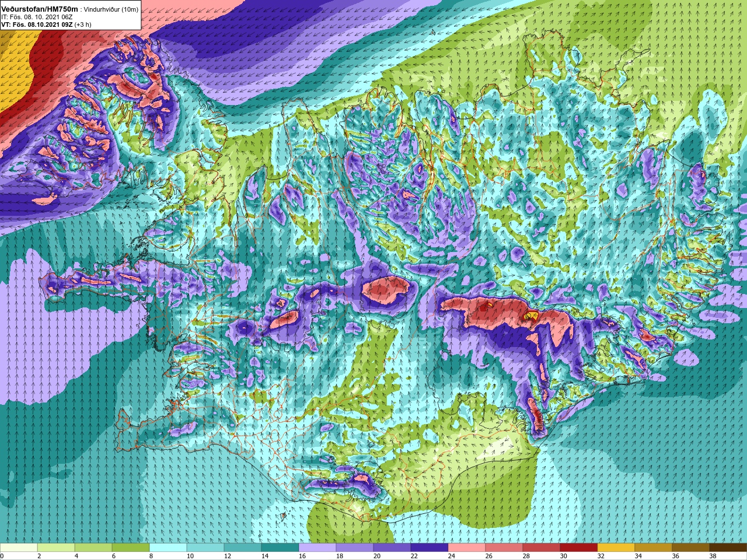Pick the lavender 16–18 legend swatch
The width and height of the screenshot is (747, 560).
pos(317,548)
